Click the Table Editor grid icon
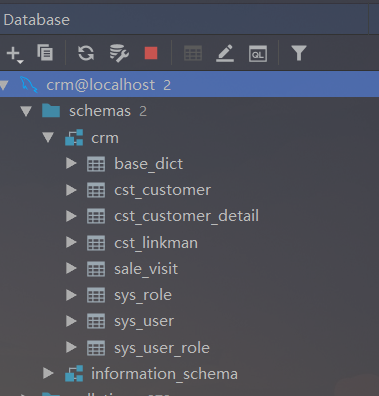This screenshot has width=379, height=396. (193, 53)
